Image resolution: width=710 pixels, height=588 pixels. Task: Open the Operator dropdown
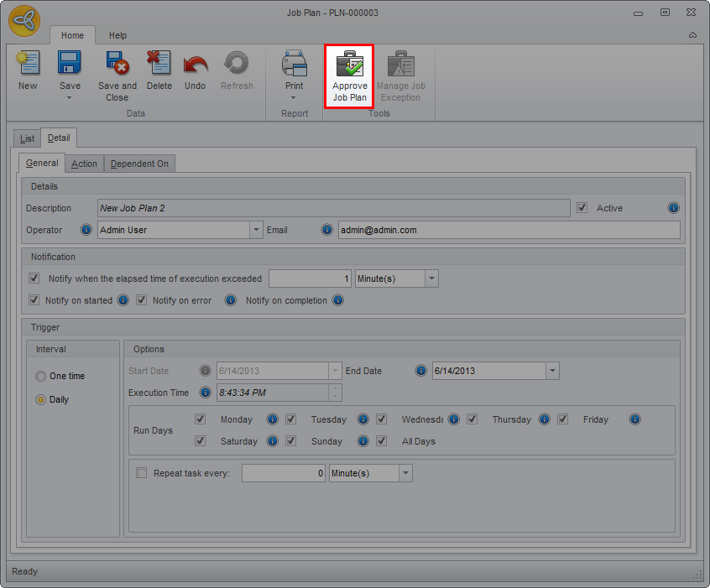click(256, 230)
